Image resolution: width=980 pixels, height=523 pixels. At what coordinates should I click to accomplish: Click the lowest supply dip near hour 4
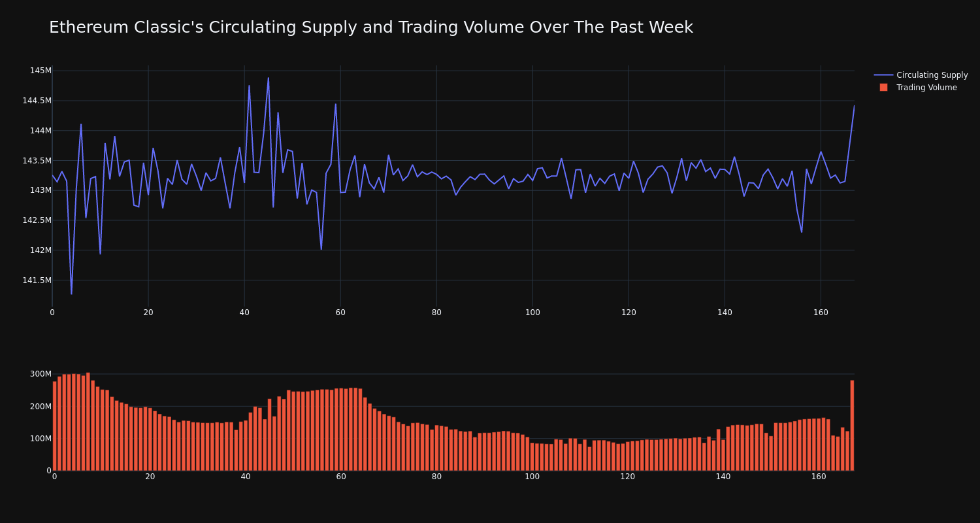pyautogui.click(x=71, y=294)
